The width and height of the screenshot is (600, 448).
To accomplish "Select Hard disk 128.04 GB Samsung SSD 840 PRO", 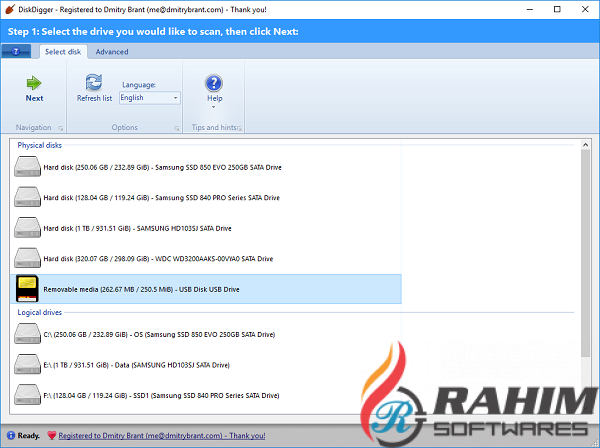I will click(x=207, y=197).
